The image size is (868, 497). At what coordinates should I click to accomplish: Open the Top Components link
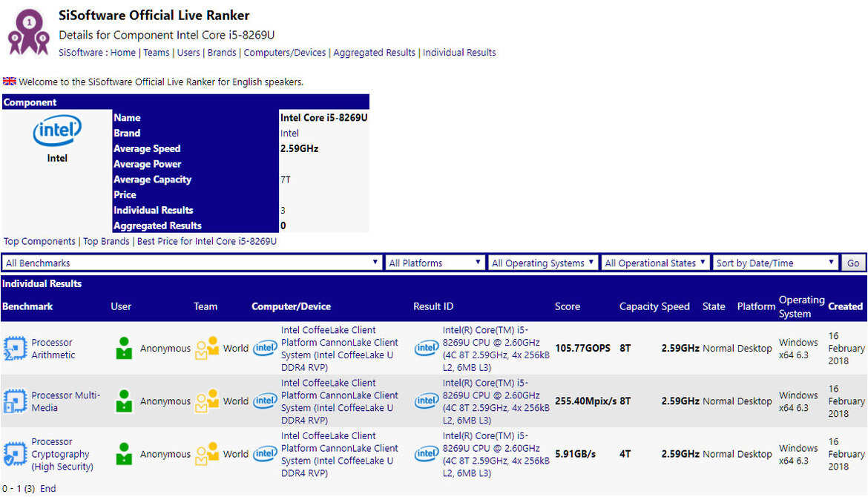pyautogui.click(x=39, y=241)
